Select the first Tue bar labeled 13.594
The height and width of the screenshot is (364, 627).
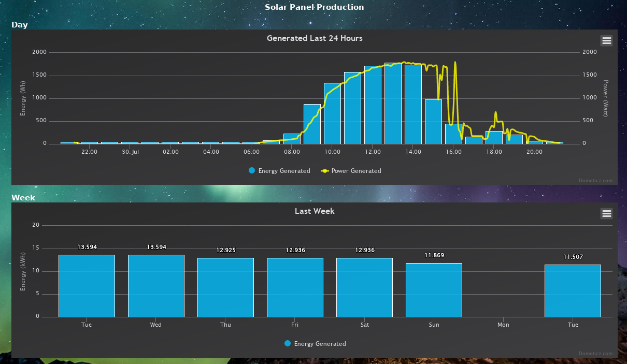87,286
